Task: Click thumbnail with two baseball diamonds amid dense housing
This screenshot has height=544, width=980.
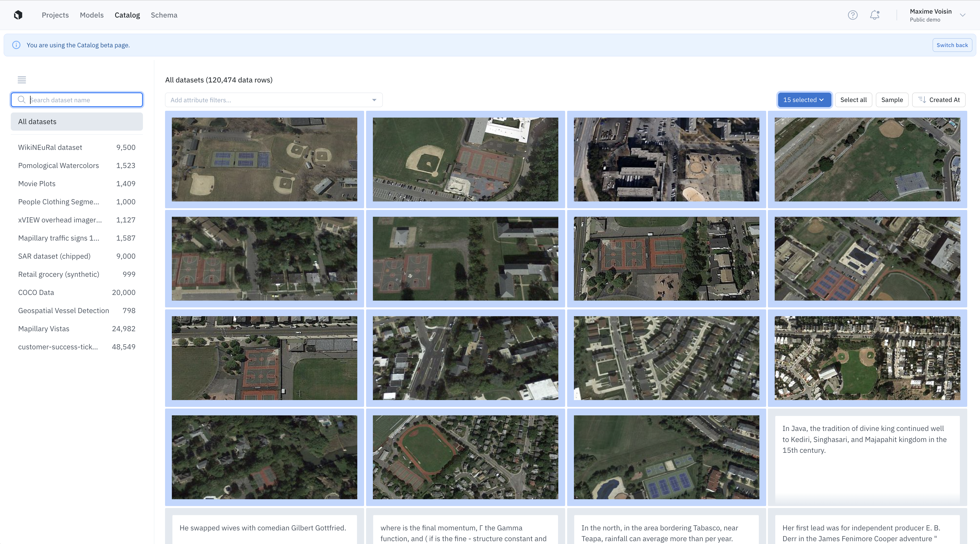Action: click(x=867, y=358)
